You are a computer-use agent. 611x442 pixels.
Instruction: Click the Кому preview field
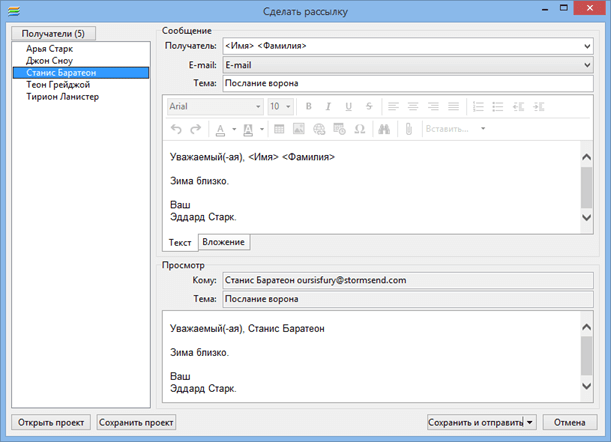[x=408, y=280]
